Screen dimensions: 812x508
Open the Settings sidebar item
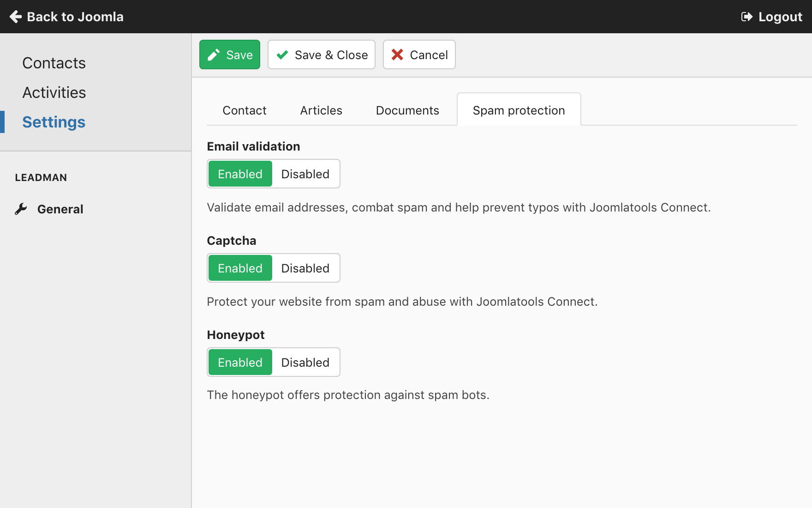coord(54,122)
